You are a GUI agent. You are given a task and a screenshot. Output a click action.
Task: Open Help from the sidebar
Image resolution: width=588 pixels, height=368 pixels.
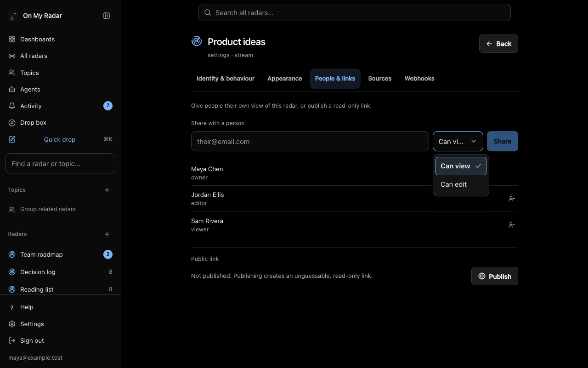pos(60,307)
